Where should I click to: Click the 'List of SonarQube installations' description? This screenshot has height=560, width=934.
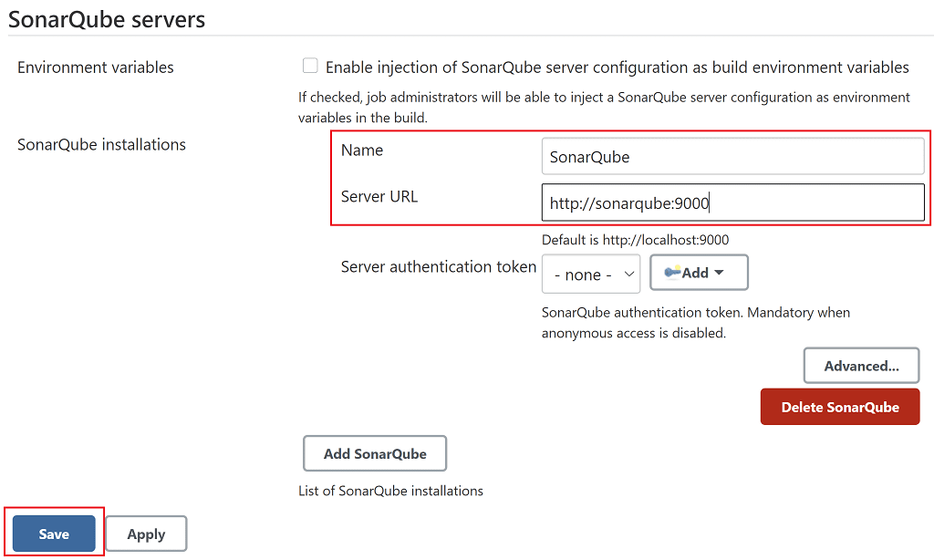(x=390, y=491)
